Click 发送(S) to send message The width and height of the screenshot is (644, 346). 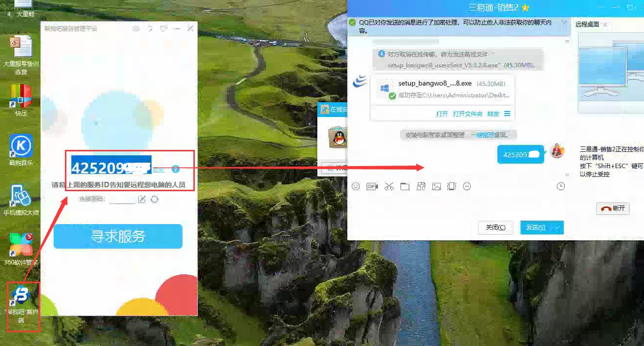(x=536, y=228)
